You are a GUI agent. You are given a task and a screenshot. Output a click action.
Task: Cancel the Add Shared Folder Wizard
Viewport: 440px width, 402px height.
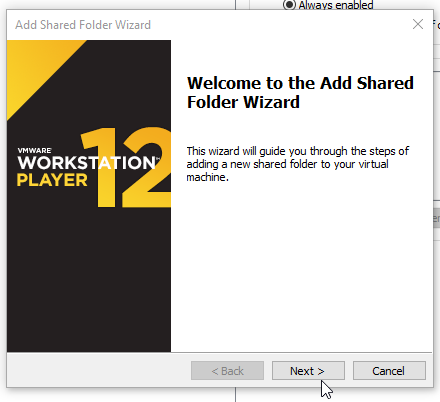(389, 371)
